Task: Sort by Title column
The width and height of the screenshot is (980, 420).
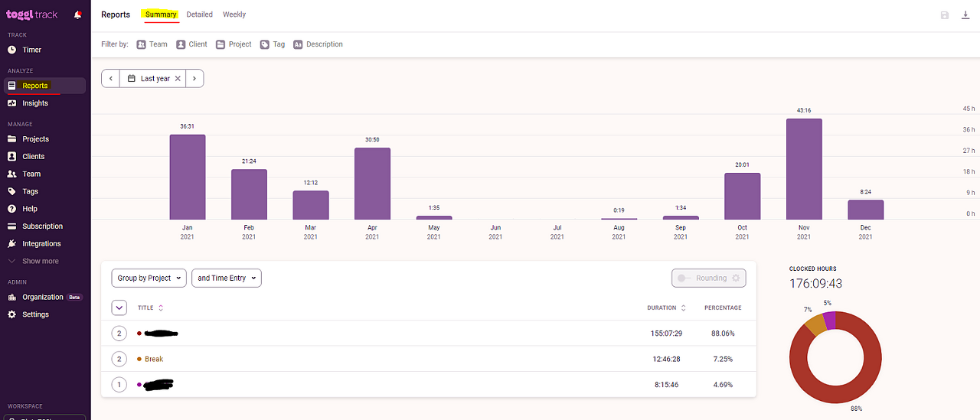Action: point(150,308)
